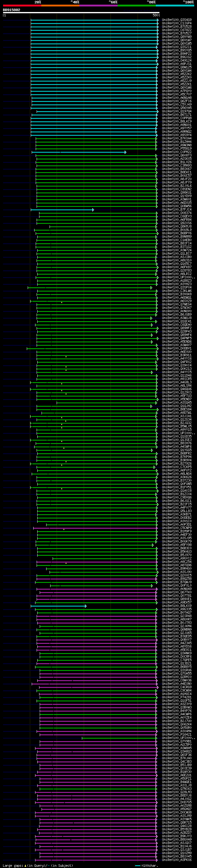The image size is (197, 868).
Task: Select the UniRef100_B6T171 label
Action: [x=176, y=115]
